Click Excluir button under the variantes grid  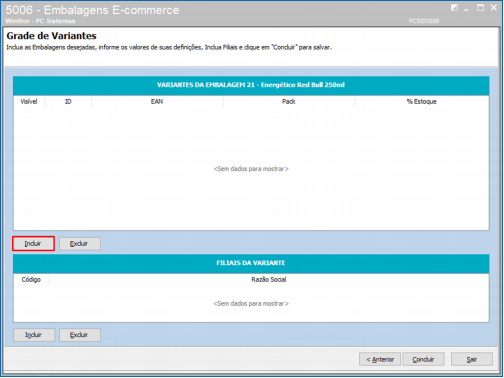coord(80,244)
